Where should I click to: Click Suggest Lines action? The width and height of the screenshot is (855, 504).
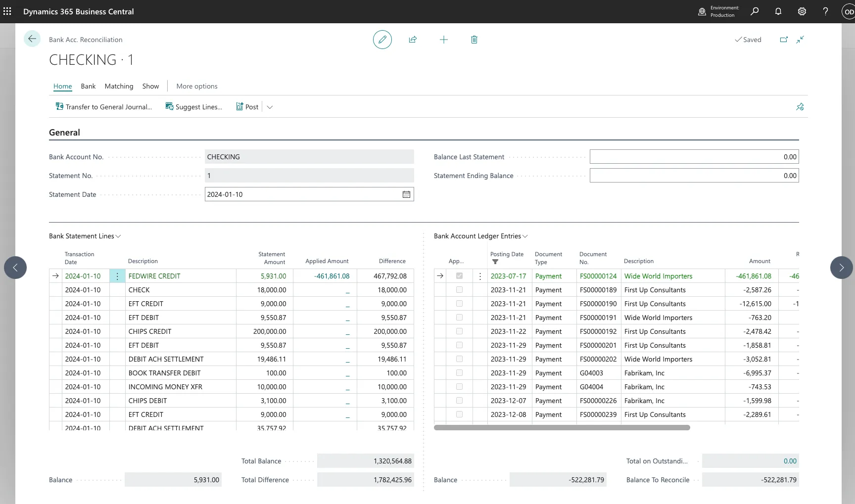click(194, 107)
